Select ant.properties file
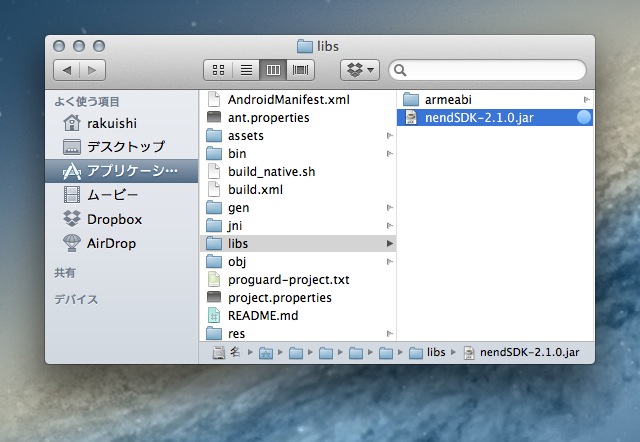This screenshot has height=442, width=640. (x=298, y=118)
